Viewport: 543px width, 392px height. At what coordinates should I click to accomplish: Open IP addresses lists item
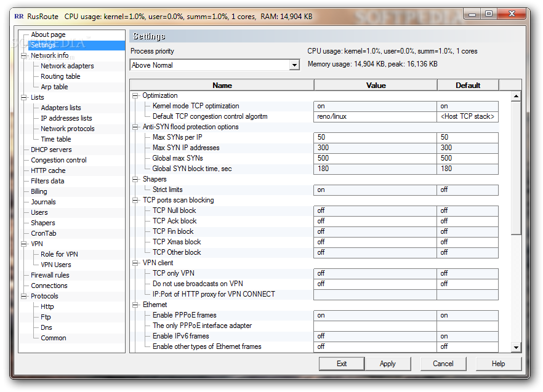click(66, 118)
